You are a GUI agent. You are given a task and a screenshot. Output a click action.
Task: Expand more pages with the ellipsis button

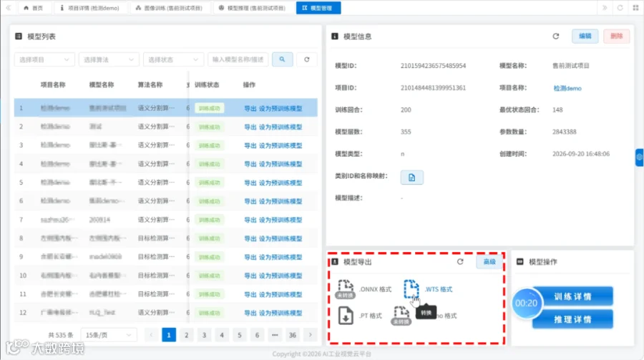275,335
